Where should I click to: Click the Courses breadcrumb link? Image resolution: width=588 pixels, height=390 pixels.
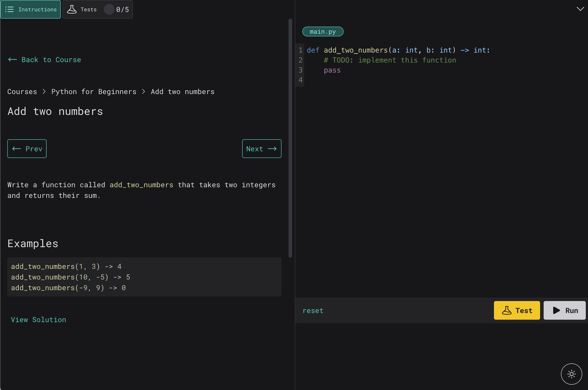(x=22, y=92)
